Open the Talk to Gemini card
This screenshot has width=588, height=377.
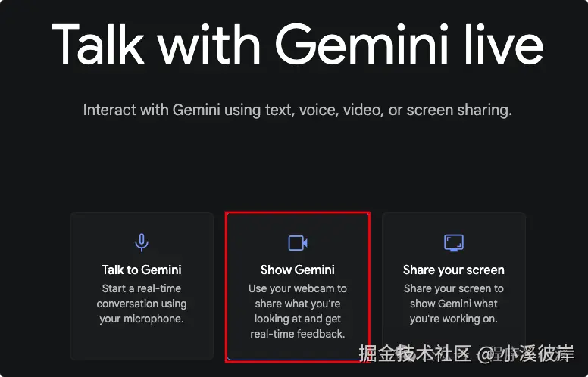[142, 286]
